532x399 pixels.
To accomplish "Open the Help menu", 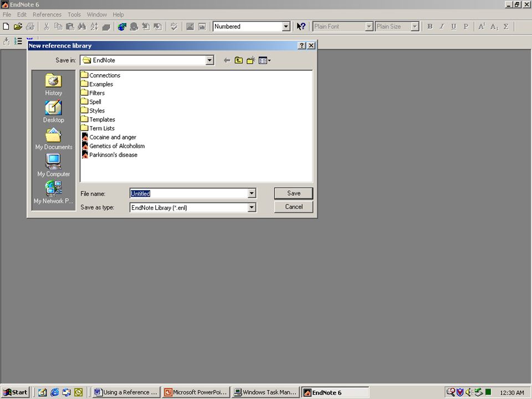I will pyautogui.click(x=118, y=14).
